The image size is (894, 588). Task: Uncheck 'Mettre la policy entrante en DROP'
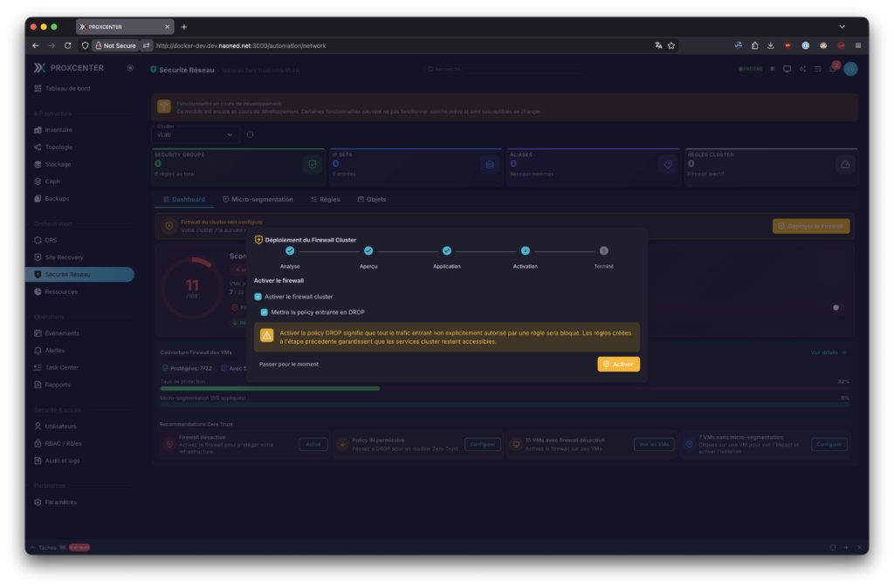tap(264, 311)
